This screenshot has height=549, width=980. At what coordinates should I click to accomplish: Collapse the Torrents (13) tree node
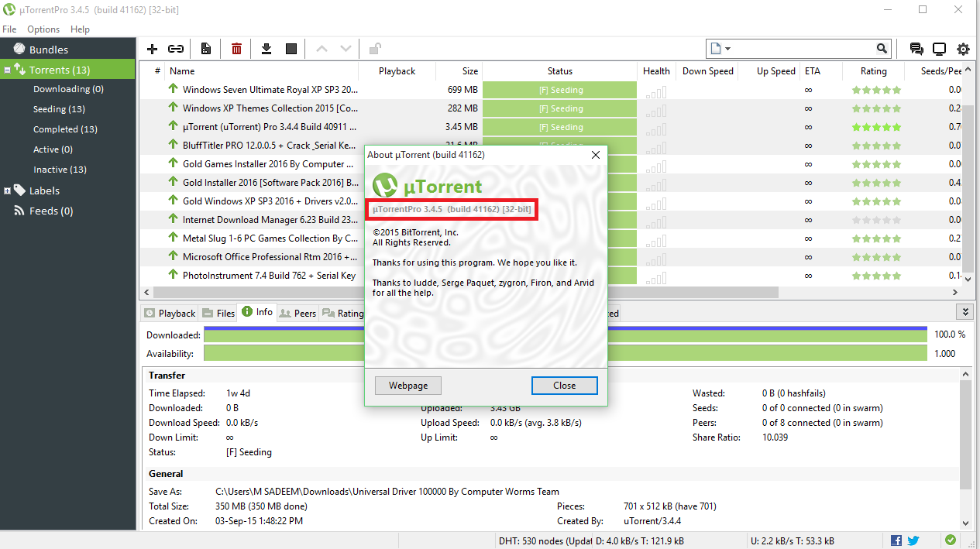[7, 70]
